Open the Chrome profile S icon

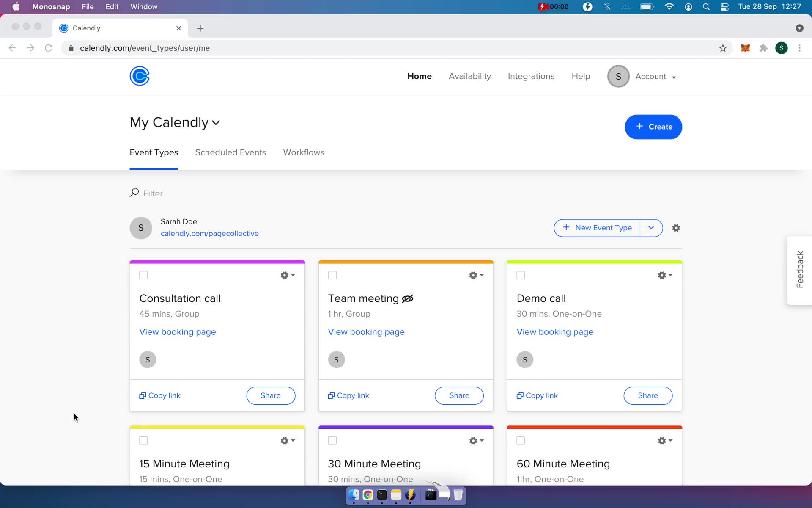pos(782,48)
